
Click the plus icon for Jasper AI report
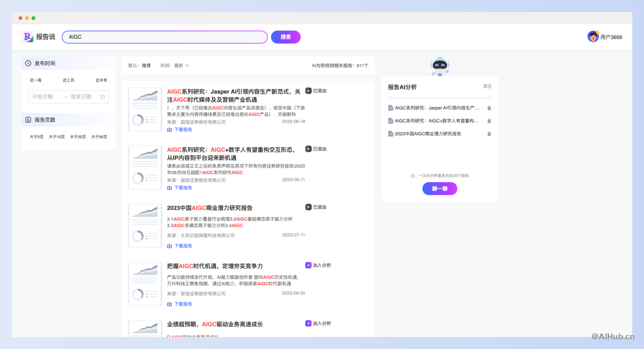pyautogui.click(x=308, y=91)
